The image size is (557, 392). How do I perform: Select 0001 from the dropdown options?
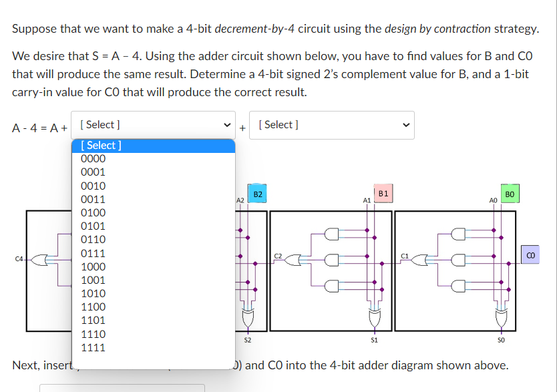pos(95,172)
